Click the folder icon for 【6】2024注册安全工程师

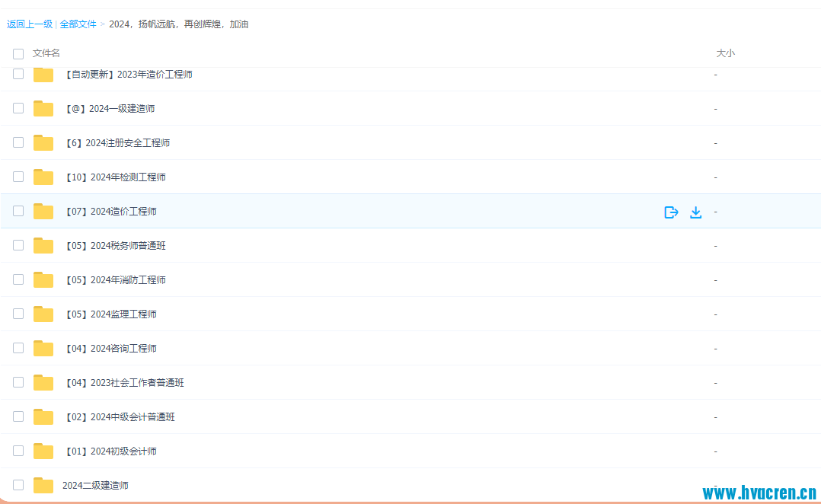[x=43, y=143]
